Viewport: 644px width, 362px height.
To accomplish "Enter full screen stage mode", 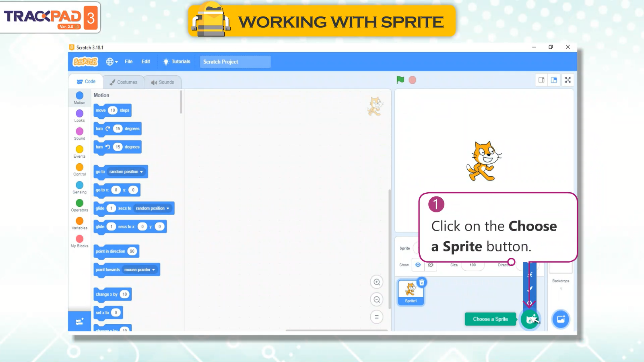I will [568, 80].
